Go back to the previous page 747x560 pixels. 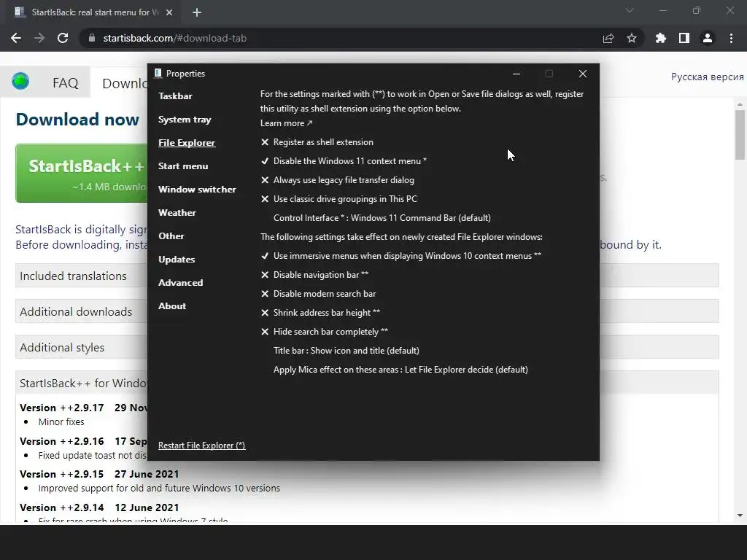tap(16, 38)
